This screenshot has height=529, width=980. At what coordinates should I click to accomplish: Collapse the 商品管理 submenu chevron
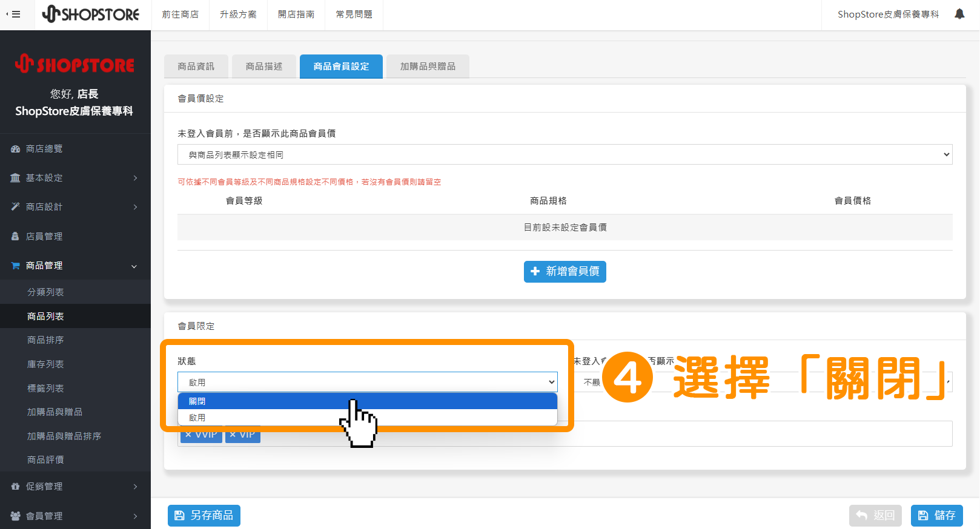coord(134,266)
